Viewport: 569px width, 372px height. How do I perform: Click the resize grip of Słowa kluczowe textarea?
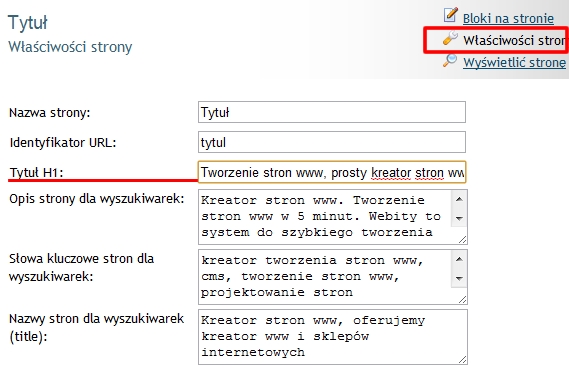[x=462, y=299]
